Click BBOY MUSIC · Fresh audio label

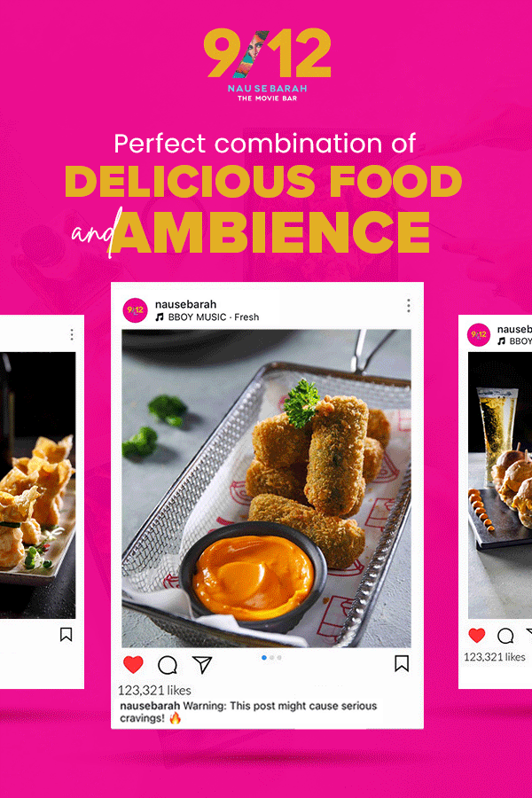point(214,317)
